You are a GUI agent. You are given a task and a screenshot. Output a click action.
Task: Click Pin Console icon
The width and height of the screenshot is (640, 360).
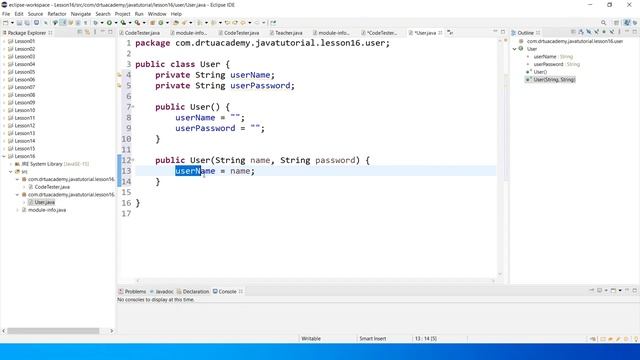[x=592, y=291]
